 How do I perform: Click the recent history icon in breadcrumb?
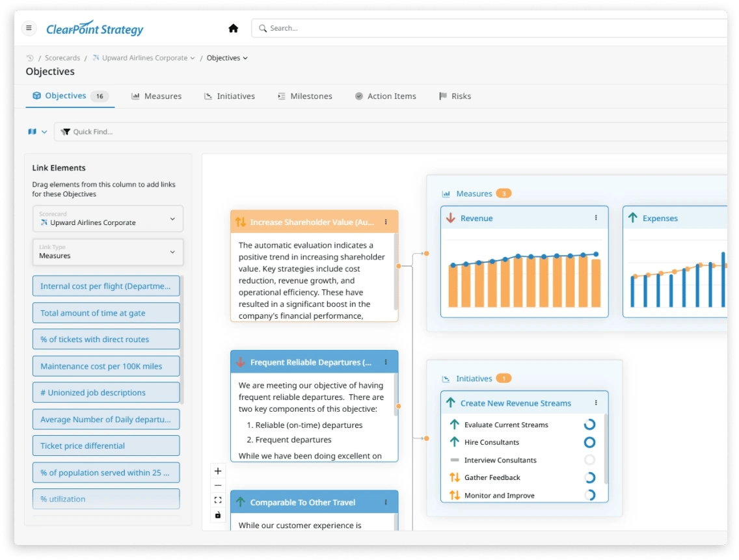tap(30, 58)
